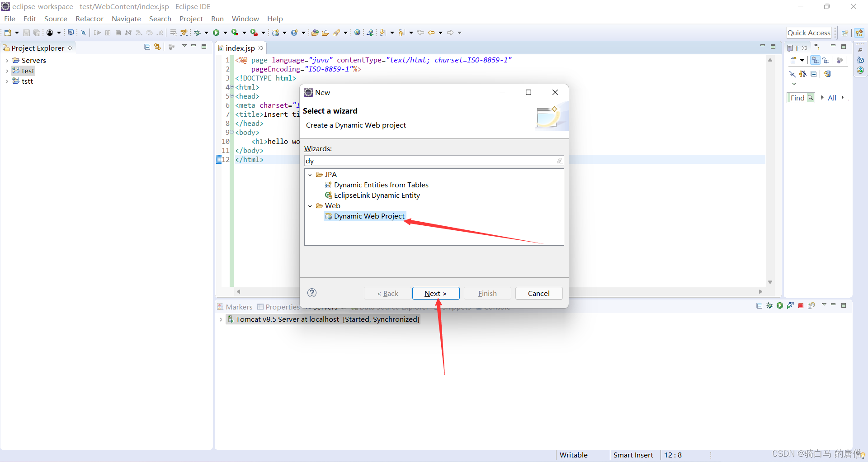Toggle Show Only My Tasks icon
Viewport: 868px width, 462px height.
coord(803,74)
